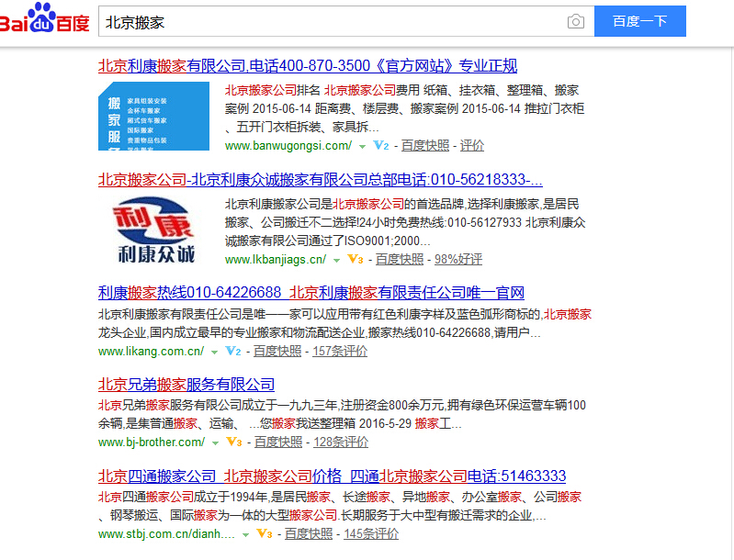Open camera image search in search box
Image resolution: width=734 pixels, height=560 pixels.
coord(575,21)
